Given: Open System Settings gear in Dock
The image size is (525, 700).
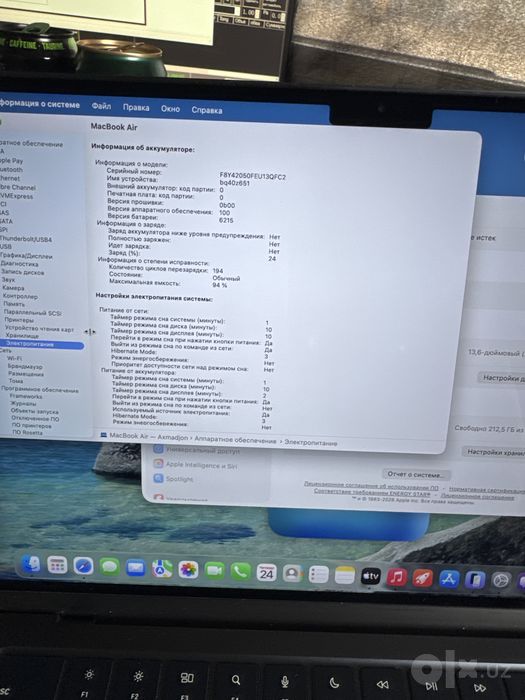Looking at the screenshot, I should (501, 581).
